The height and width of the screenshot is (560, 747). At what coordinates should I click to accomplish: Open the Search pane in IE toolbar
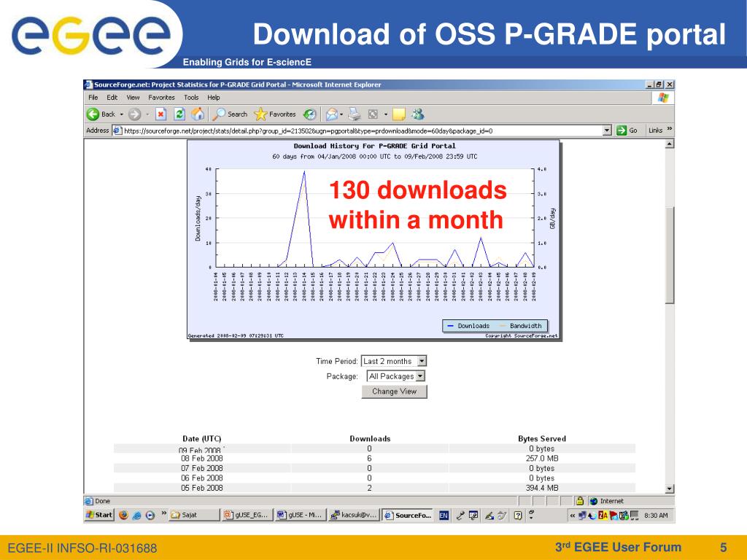click(230, 114)
